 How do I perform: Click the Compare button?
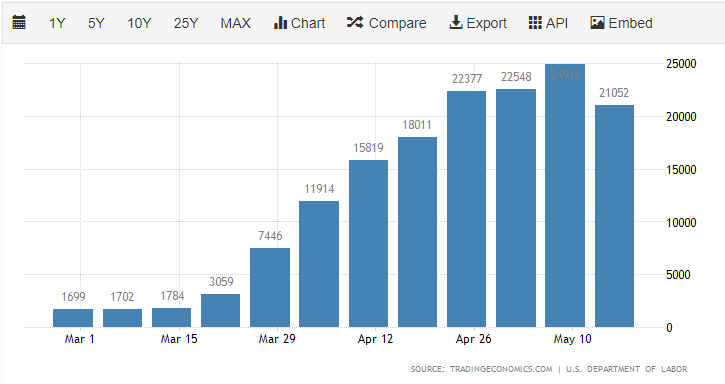pos(387,23)
